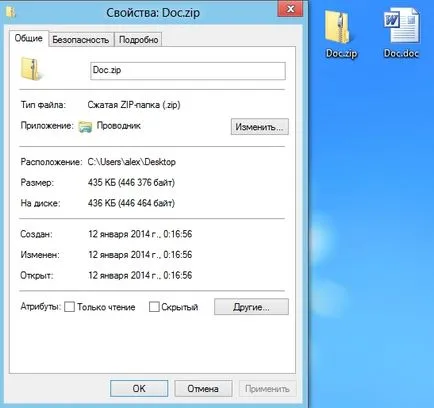This screenshot has height=408, width=434.
Task: Click the zip folder icon in title bar
Action: pyautogui.click(x=10, y=12)
